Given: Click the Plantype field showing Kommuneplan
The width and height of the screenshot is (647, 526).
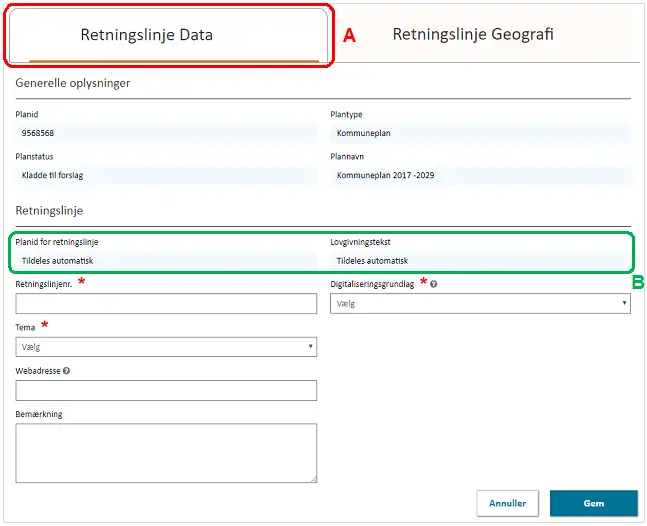Looking at the screenshot, I should (x=480, y=133).
